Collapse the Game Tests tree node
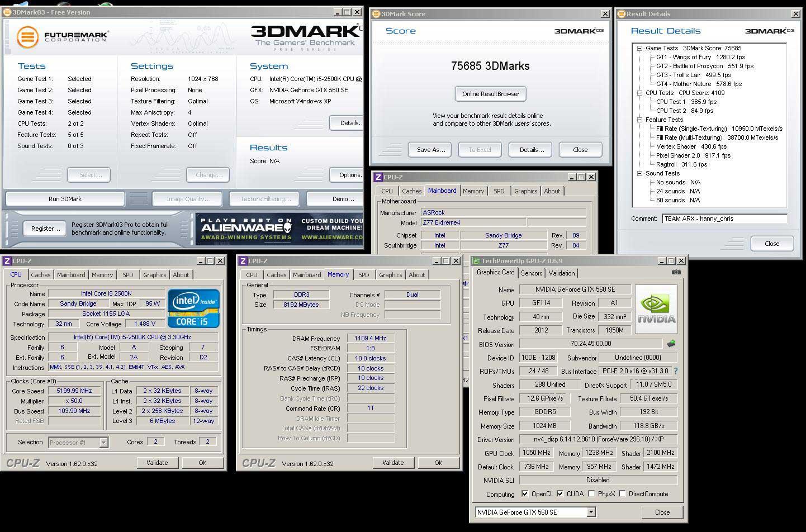This screenshot has height=532, width=806. 640,48
